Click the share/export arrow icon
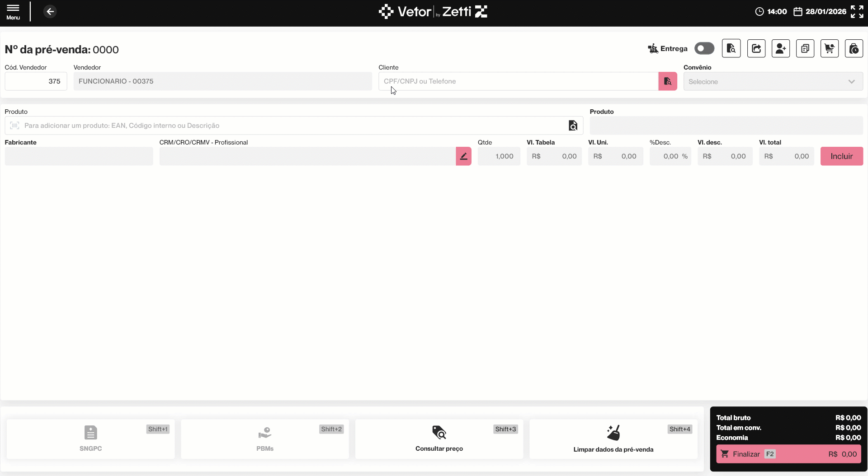868x476 pixels. pyautogui.click(x=756, y=48)
